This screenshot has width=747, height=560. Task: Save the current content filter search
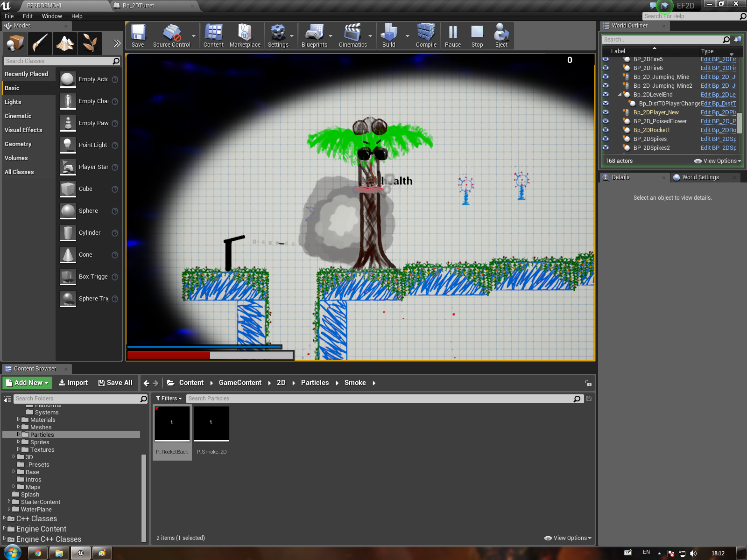coord(589,399)
